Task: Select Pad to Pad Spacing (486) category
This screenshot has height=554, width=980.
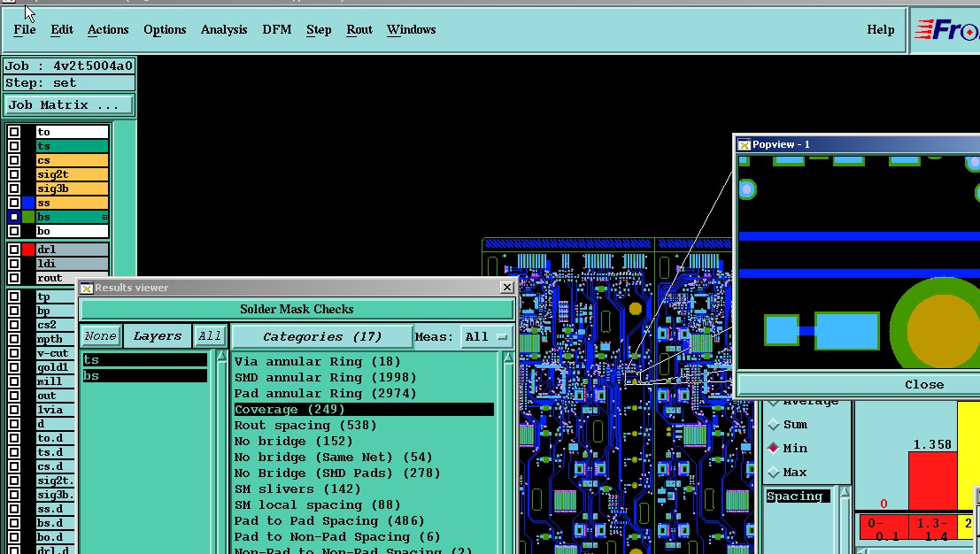Action: pos(364,521)
